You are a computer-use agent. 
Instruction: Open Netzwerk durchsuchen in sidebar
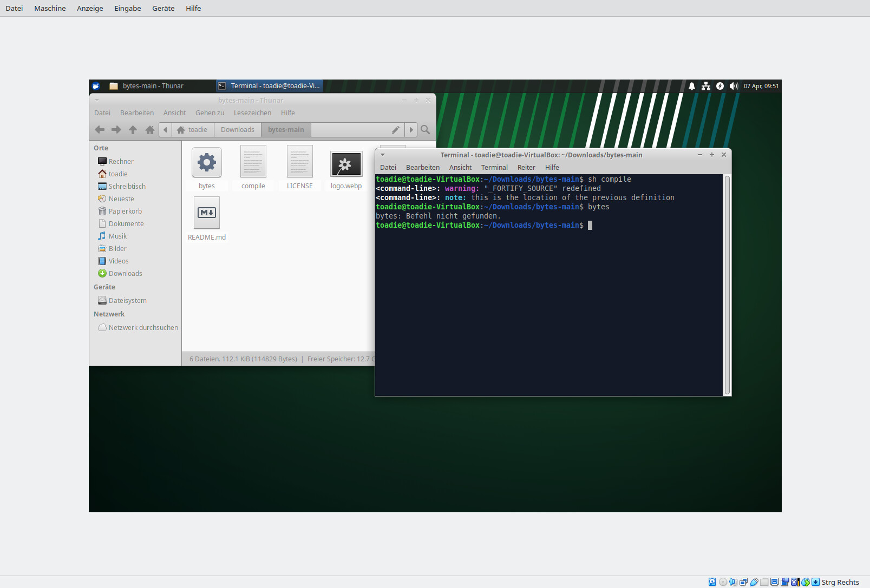pyautogui.click(x=143, y=327)
